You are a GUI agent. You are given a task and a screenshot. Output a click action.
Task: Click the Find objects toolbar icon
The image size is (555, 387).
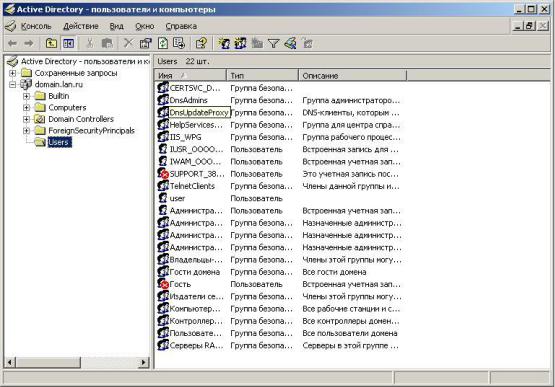(291, 44)
